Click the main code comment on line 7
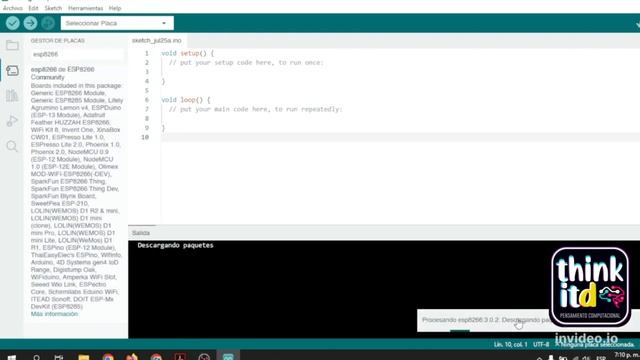Viewport: 640px width, 360px height. pos(256,109)
